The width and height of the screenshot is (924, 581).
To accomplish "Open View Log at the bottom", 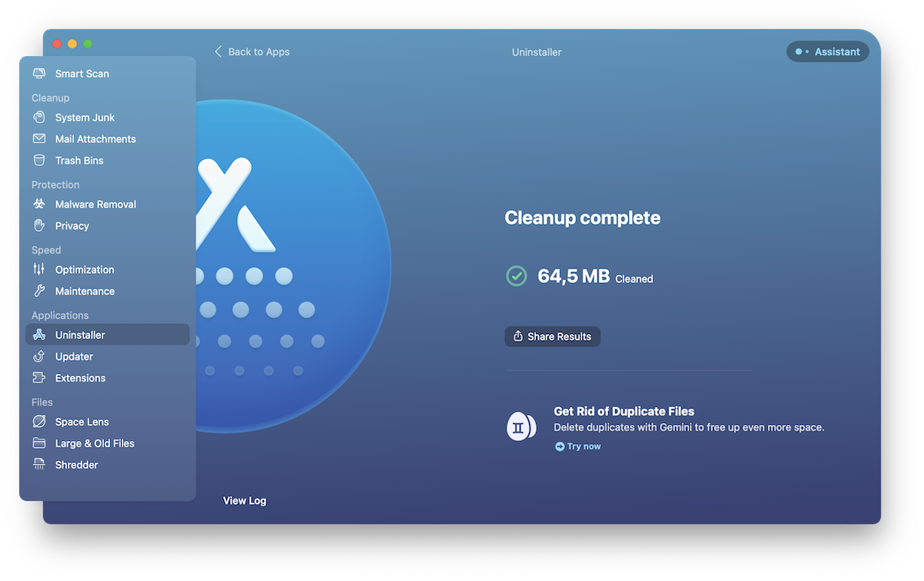I will click(244, 500).
